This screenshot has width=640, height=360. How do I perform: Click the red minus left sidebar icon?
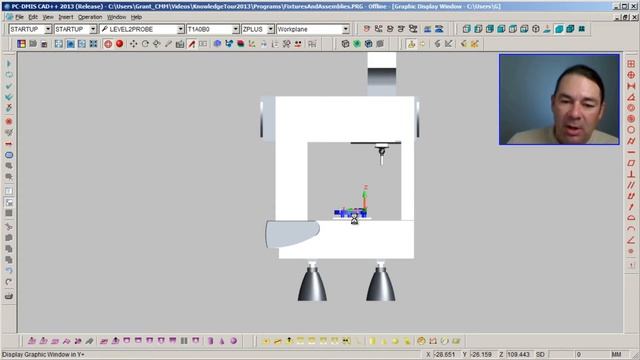pos(9,144)
